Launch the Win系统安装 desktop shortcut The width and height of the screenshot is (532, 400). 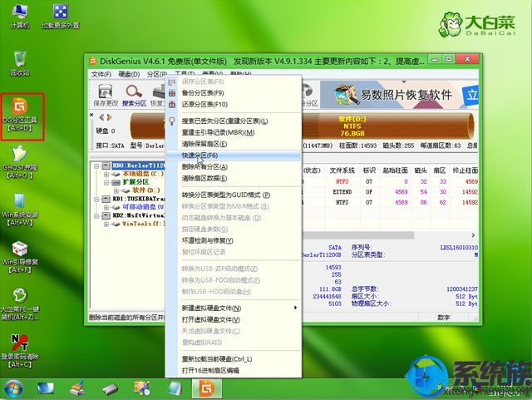[20, 210]
